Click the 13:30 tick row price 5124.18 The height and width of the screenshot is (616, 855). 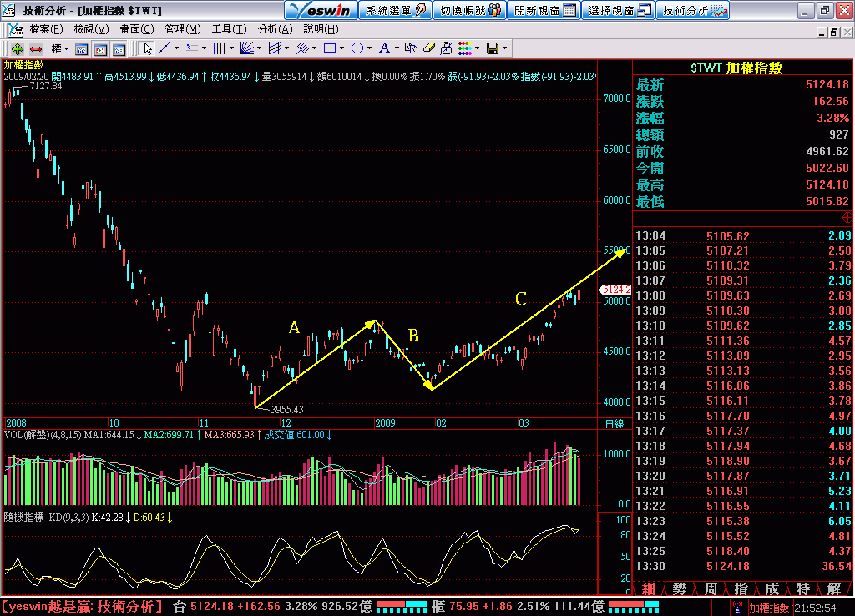[727, 567]
